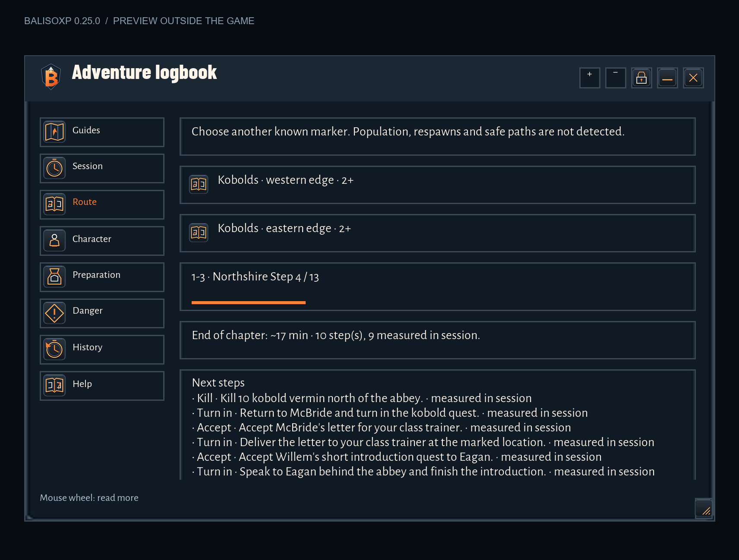Click the Guides map icon

(x=54, y=132)
